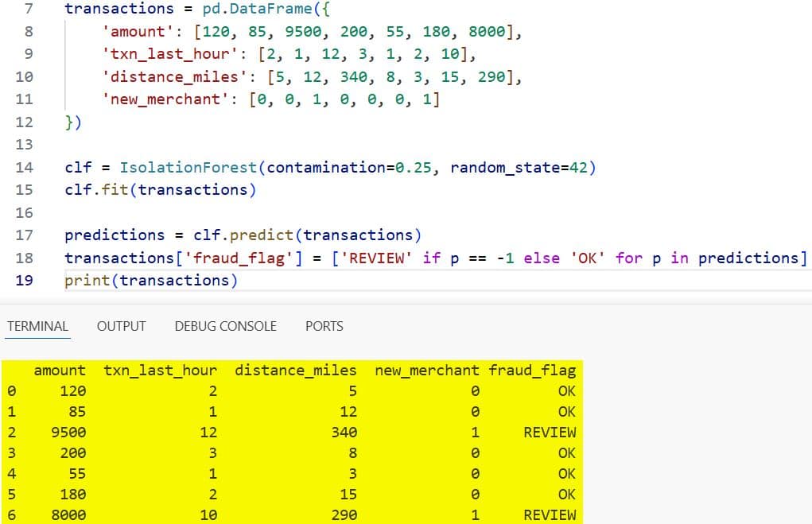Click amount 200 in output row 3
Screen dimensions: 812x524
pos(73,453)
